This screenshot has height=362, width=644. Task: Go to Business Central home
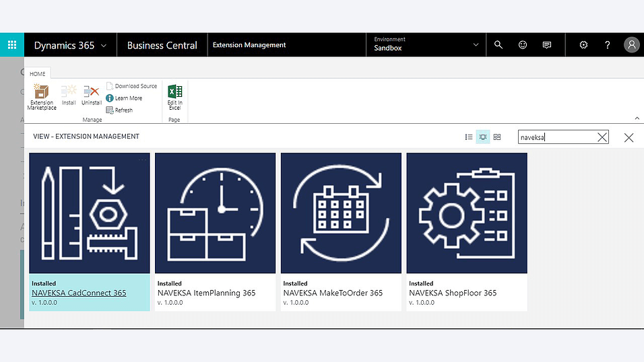[x=162, y=45]
